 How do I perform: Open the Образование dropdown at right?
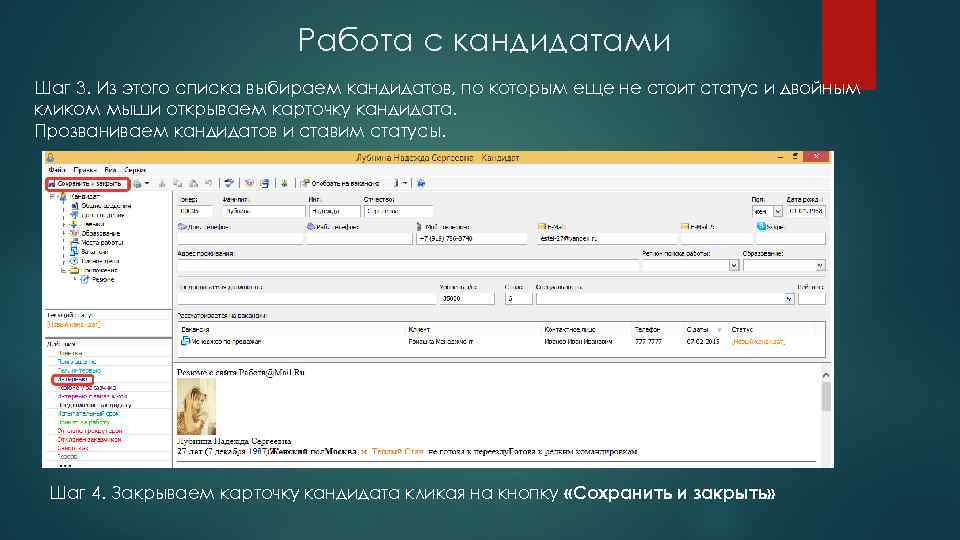point(820,266)
